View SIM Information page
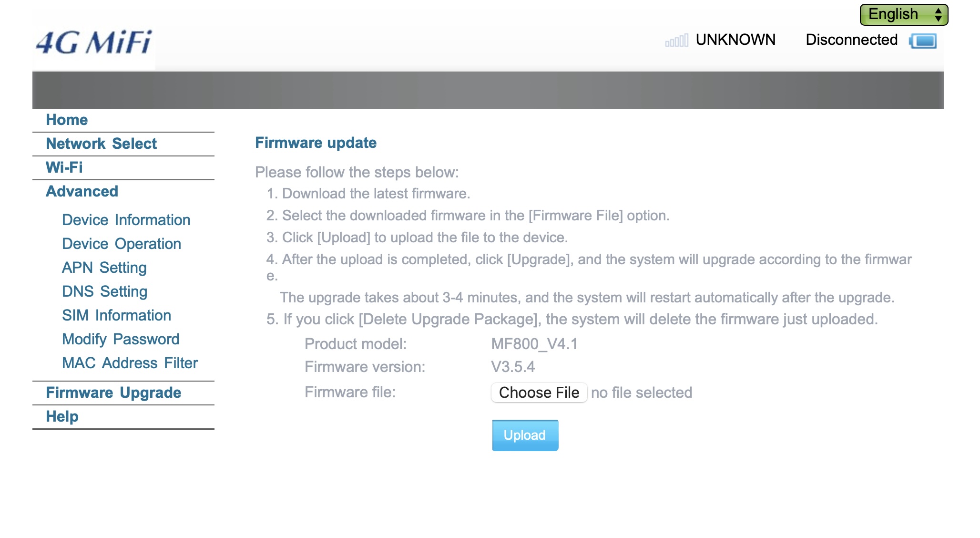 pyautogui.click(x=117, y=315)
